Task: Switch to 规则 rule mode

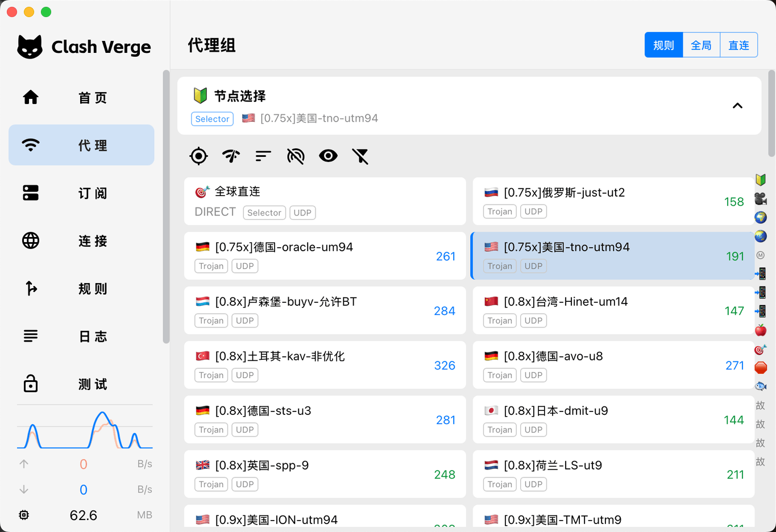Action: pos(663,45)
